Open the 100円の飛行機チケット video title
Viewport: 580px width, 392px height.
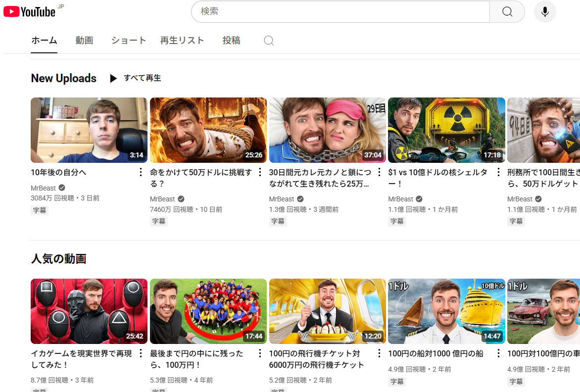coord(317,359)
